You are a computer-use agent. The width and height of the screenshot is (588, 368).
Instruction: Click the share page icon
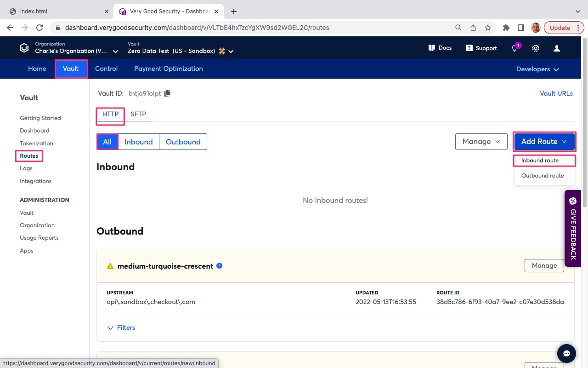point(473,28)
